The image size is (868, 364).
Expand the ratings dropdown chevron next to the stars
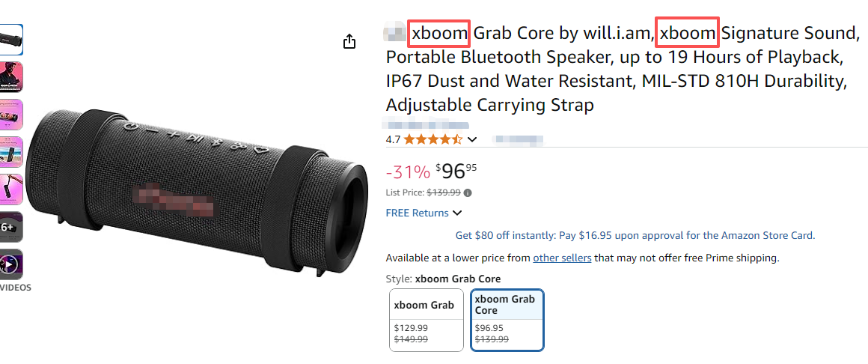[472, 139]
